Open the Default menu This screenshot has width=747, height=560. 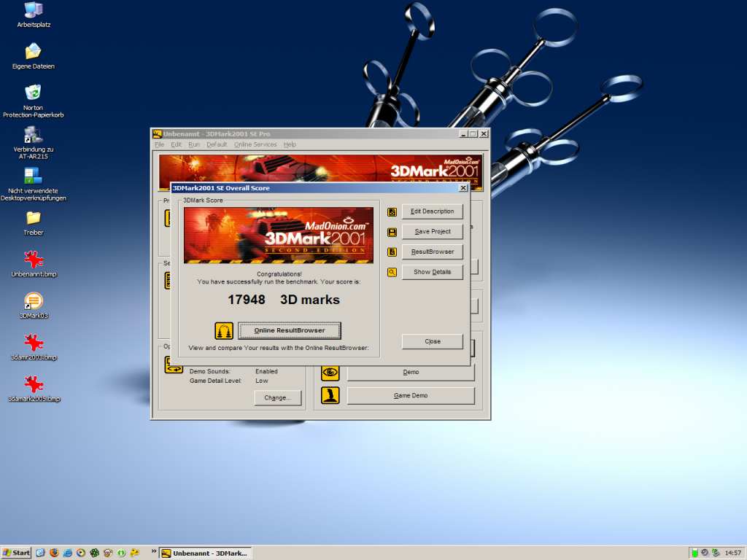point(217,144)
